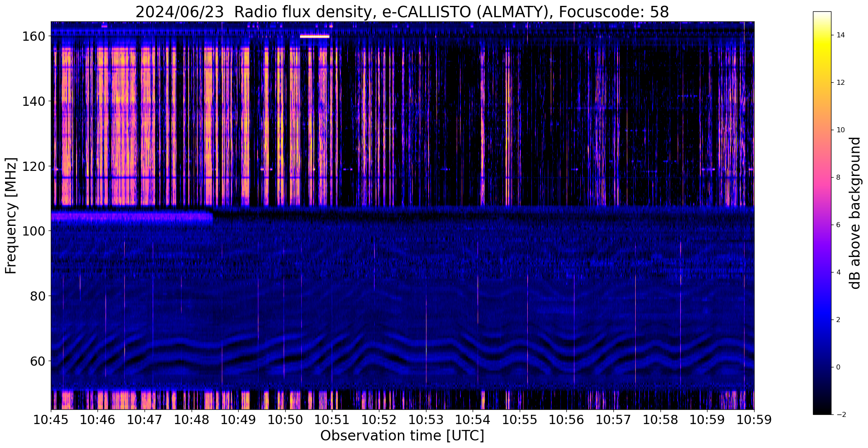Click the colorbar tick value 2
The width and height of the screenshot is (868, 448).
[x=839, y=320]
